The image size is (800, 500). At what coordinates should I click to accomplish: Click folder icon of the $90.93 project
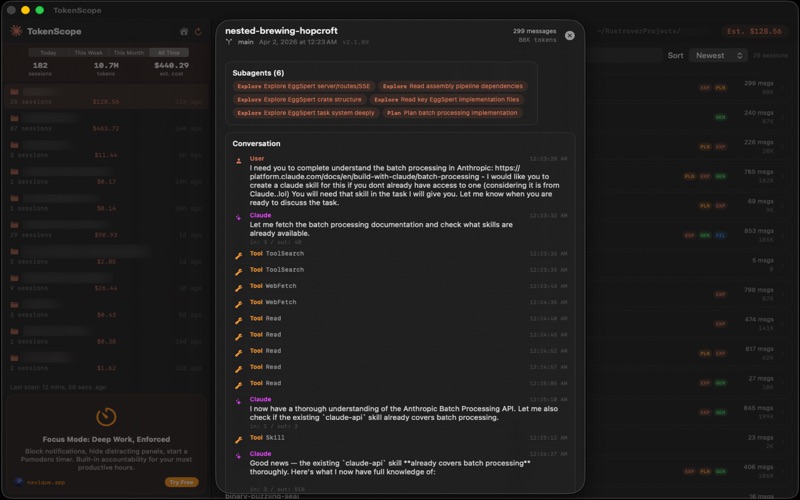click(14, 225)
